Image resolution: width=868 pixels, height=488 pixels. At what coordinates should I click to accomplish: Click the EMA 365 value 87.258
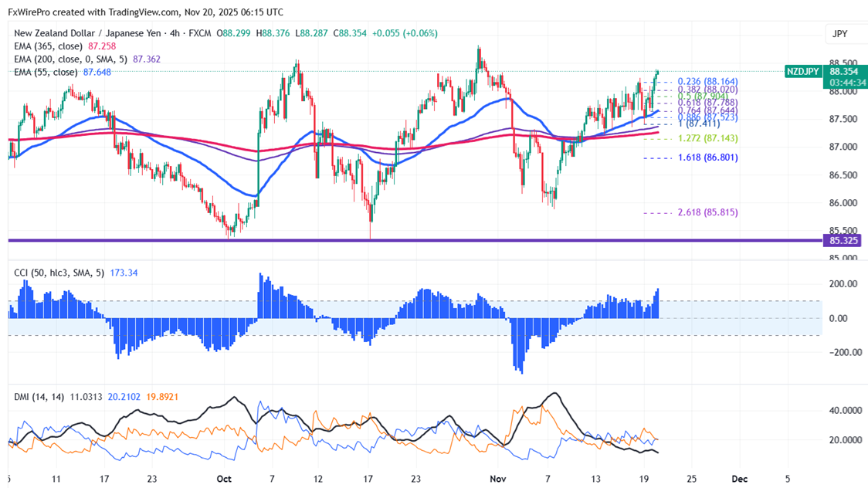tap(103, 46)
